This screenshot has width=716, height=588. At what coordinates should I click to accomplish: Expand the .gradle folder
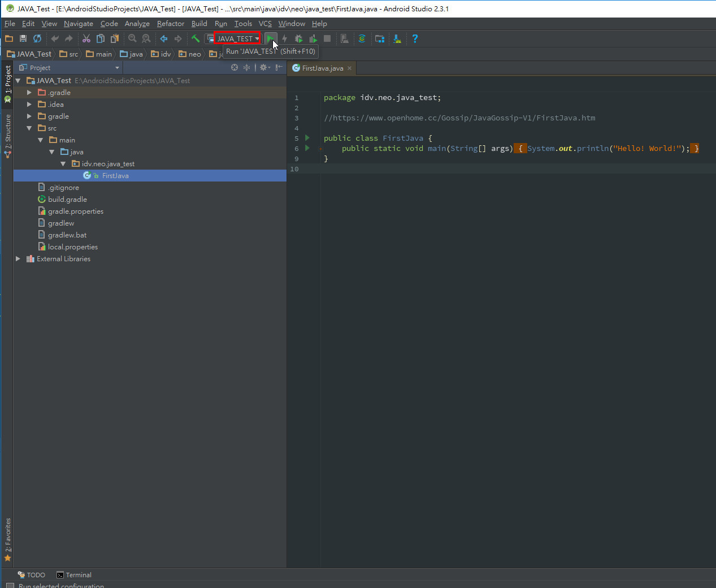[x=29, y=93]
